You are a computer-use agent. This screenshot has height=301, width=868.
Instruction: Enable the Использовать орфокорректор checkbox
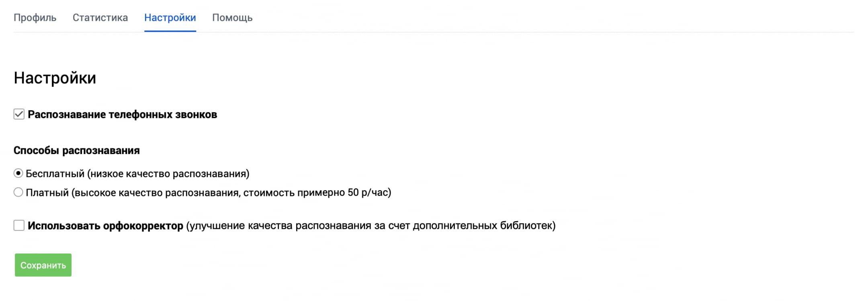point(19,225)
